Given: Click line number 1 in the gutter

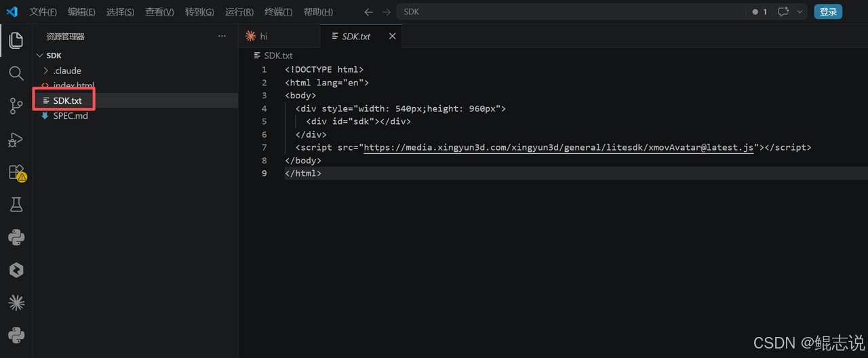Looking at the screenshot, I should [264, 69].
